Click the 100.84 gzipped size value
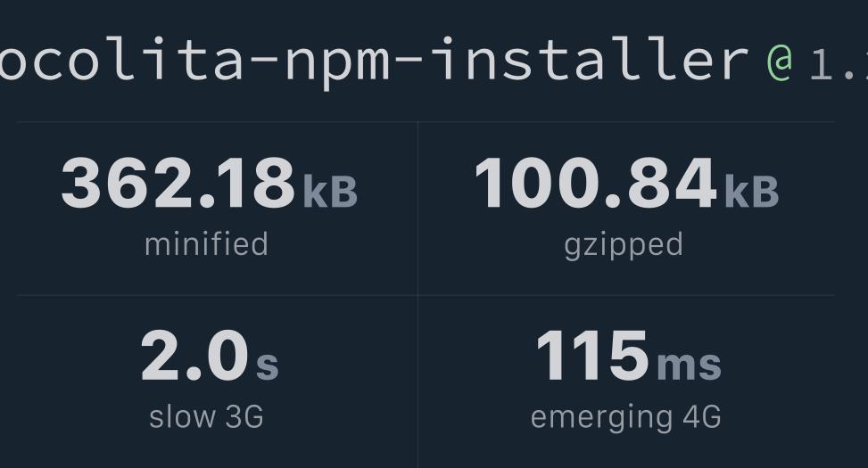 [595, 184]
